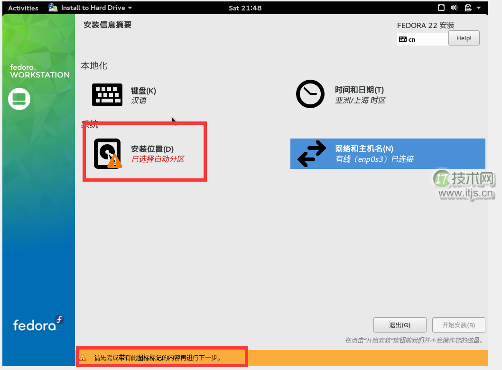This screenshot has height=370, width=502.
Task: Open 安装位置(D) installation destination
Action: [152, 149]
